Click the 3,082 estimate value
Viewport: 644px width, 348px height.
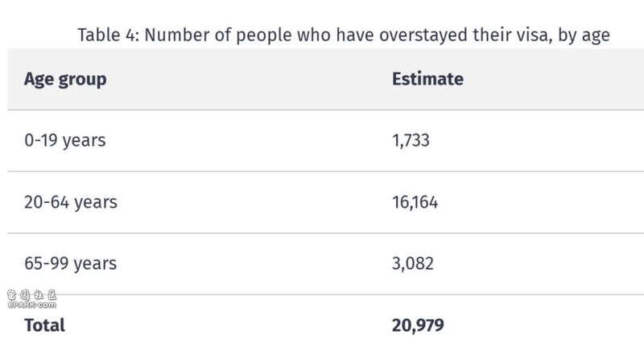coord(413,263)
